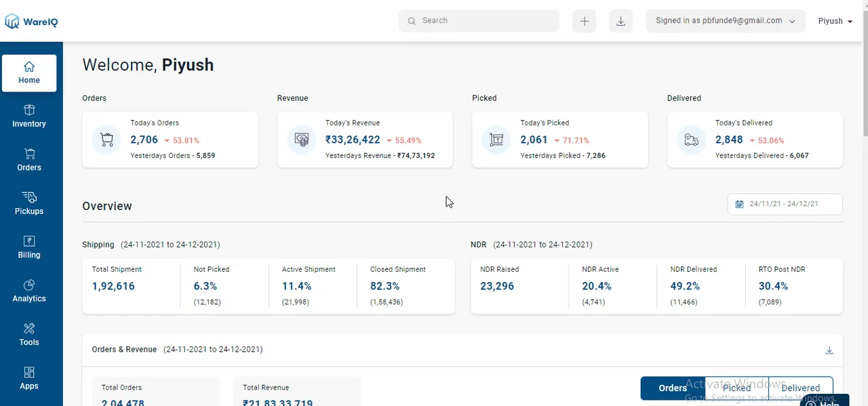Click the Total Orders card
The width and height of the screenshot is (868, 406).
point(156,392)
